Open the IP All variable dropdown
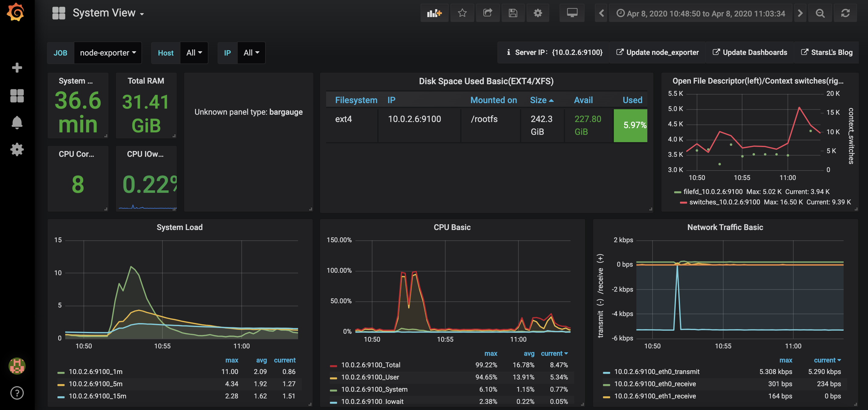This screenshot has height=410, width=868. (251, 53)
